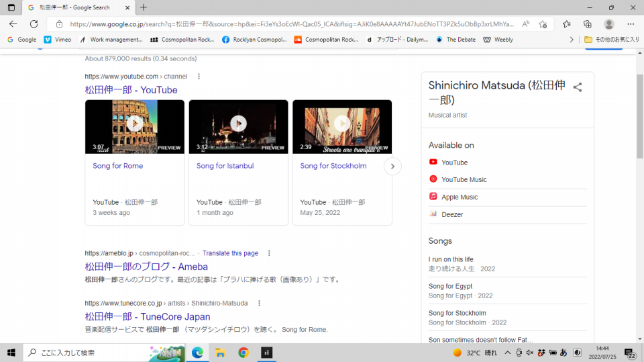Image resolution: width=644 pixels, height=362 pixels.
Task: Open options for Ameba blog result
Action: [269, 253]
